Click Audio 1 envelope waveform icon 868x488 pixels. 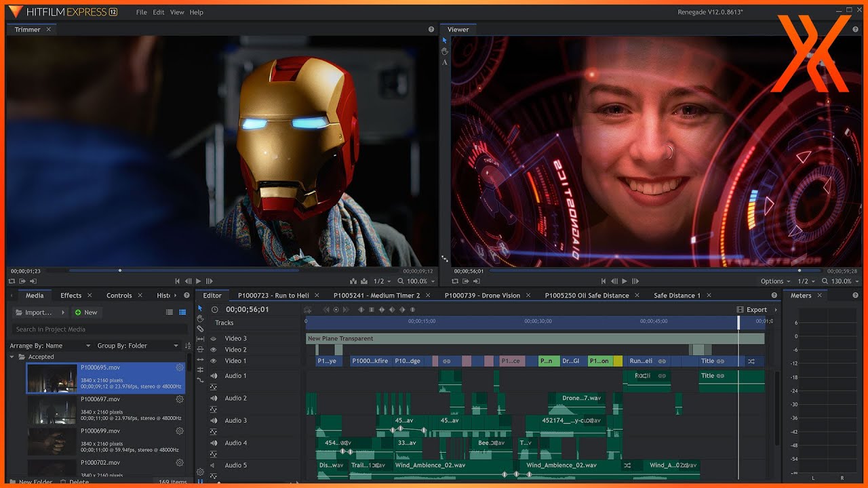tap(213, 387)
